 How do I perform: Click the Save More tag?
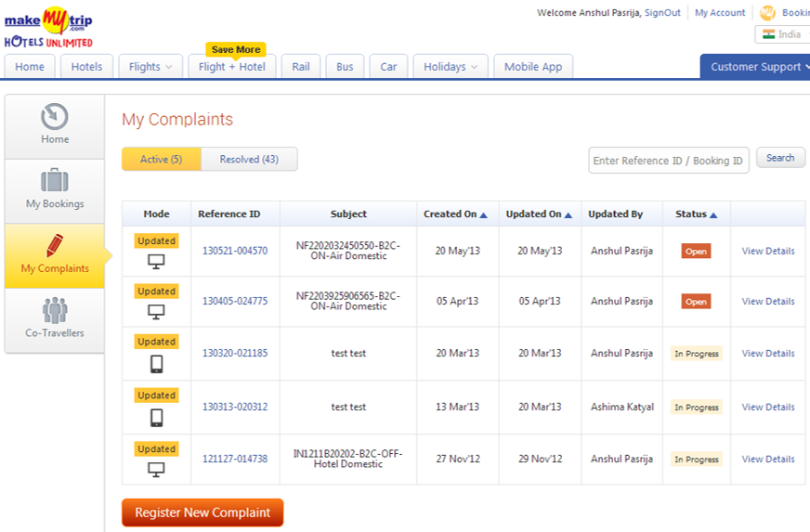click(236, 49)
